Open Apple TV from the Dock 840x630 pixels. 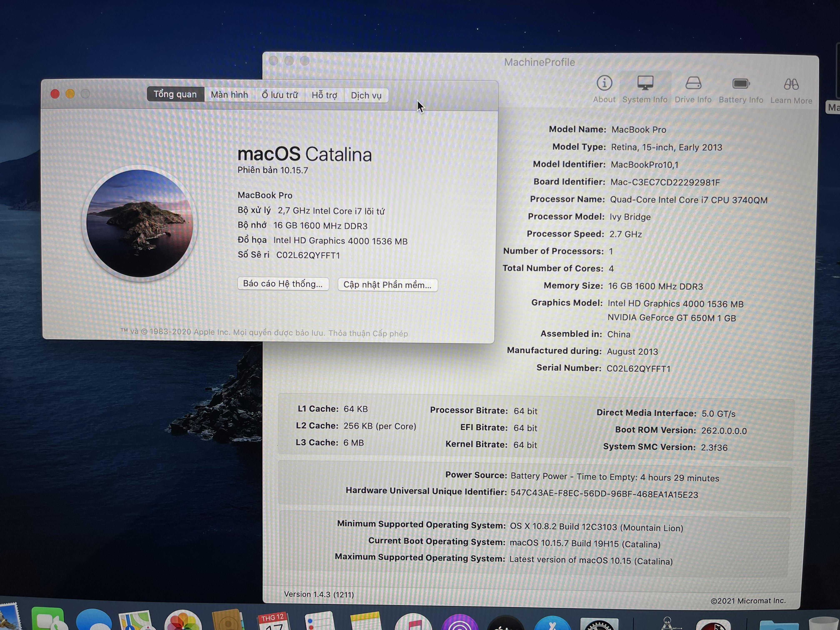point(505,622)
